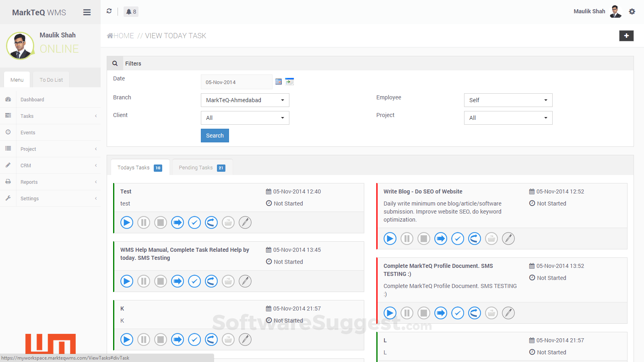This screenshot has width=644, height=362.
Task: Mark 'WMS Help Manual' task complete
Action: pos(194,281)
